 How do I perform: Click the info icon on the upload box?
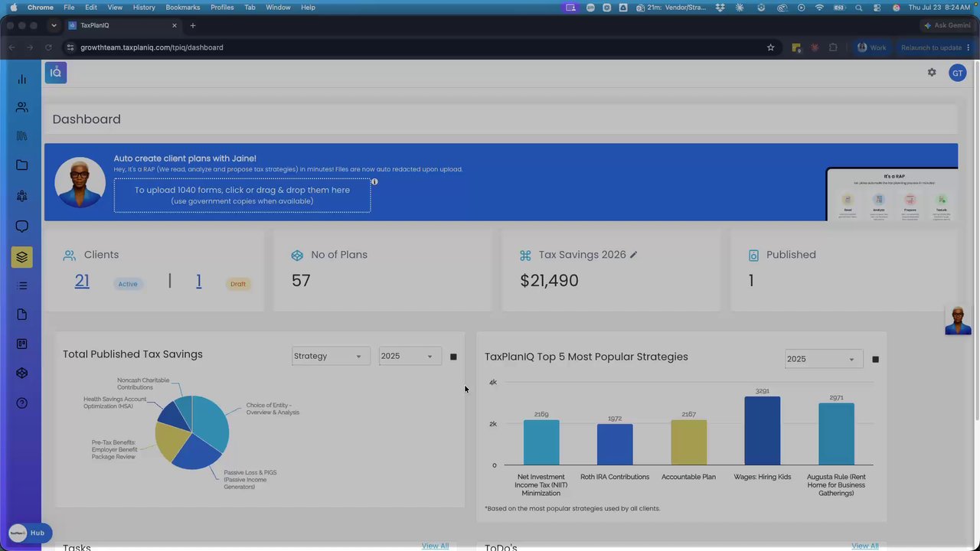coord(374,181)
